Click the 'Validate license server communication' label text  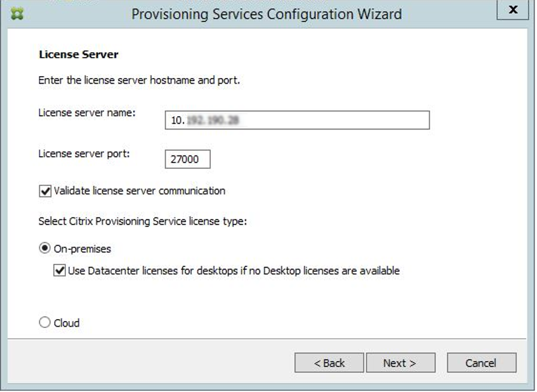[x=140, y=190]
